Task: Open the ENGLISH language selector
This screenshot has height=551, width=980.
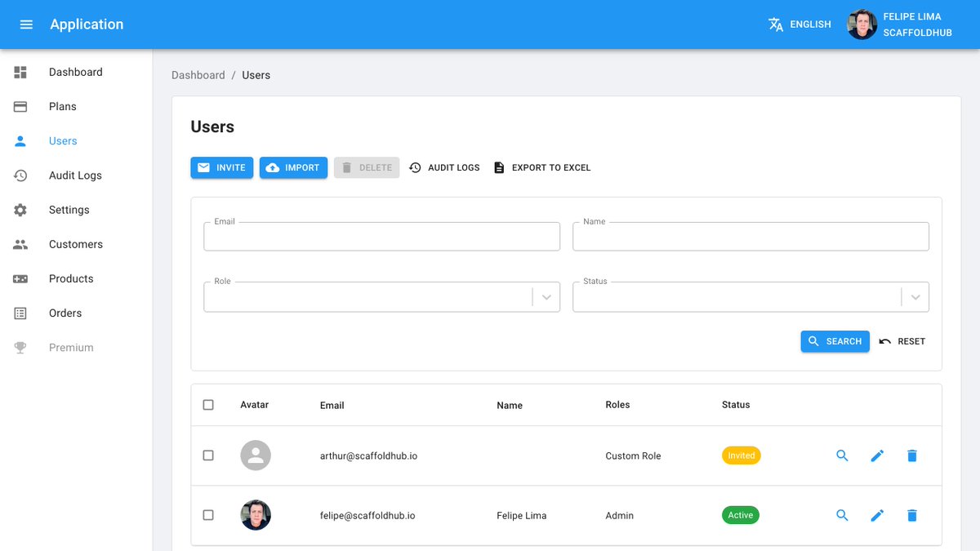Action: click(x=800, y=24)
